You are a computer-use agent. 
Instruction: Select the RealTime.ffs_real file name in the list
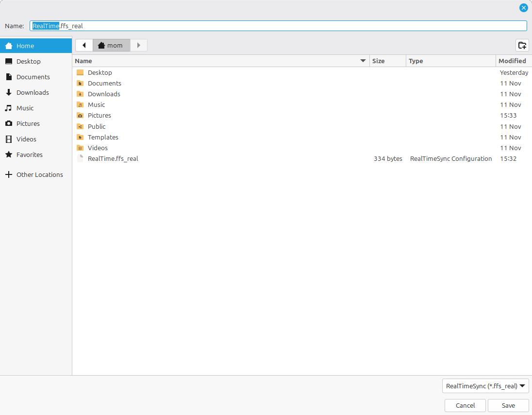pyautogui.click(x=113, y=158)
